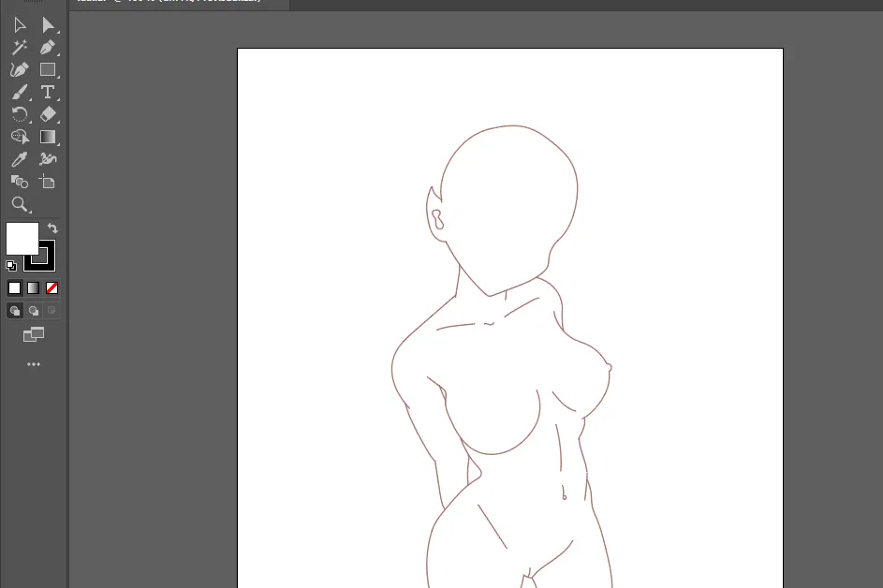Open Change Screen Mode button
This screenshot has height=588, width=883.
[33, 334]
